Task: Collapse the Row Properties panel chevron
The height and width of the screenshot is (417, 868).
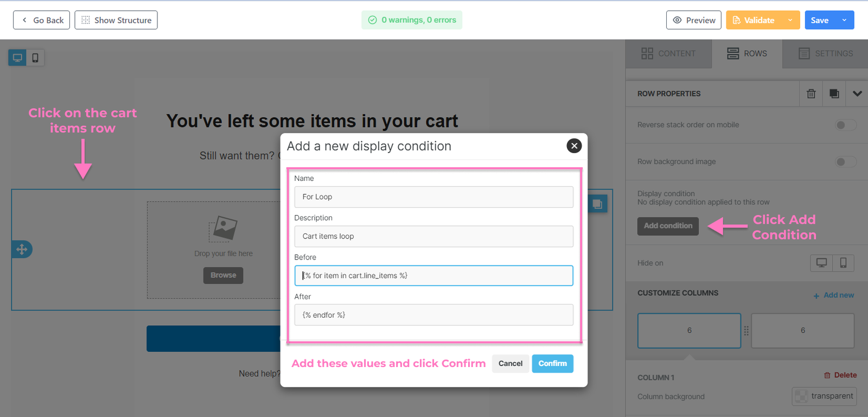Action: 857,93
